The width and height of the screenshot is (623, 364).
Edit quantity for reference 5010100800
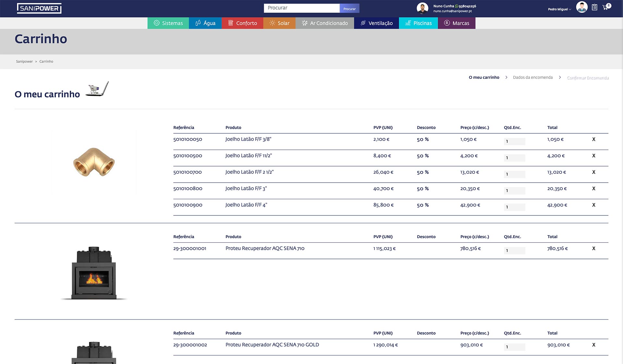point(515,191)
